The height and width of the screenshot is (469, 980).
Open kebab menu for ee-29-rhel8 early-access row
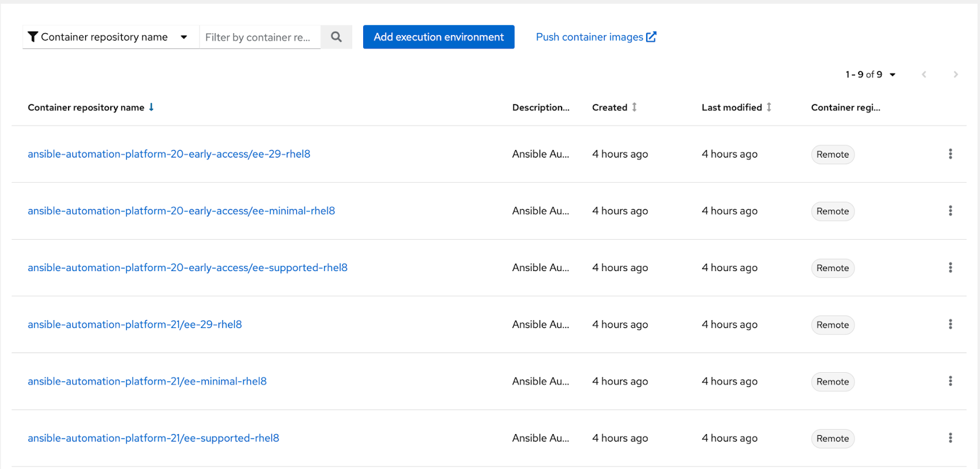[950, 154]
